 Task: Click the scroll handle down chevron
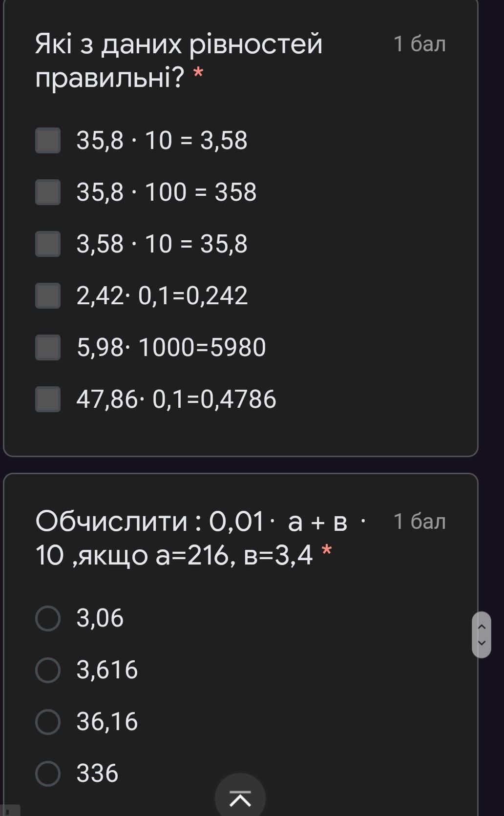tap(482, 643)
